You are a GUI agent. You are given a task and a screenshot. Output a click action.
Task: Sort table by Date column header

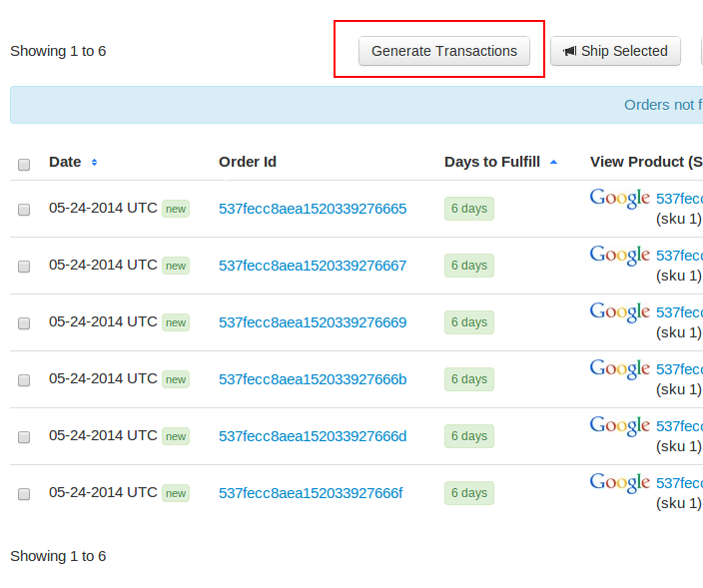(65, 162)
